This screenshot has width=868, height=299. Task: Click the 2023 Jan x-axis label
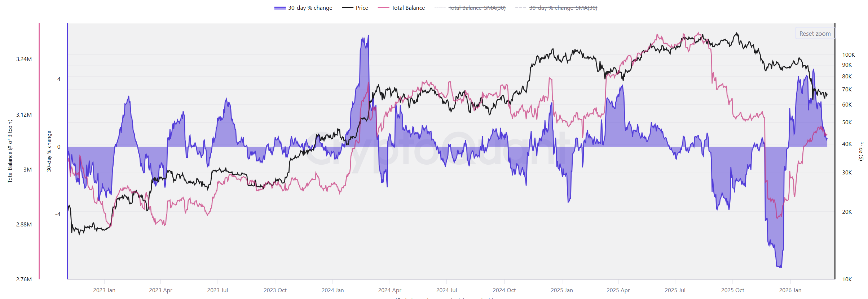[x=104, y=290]
